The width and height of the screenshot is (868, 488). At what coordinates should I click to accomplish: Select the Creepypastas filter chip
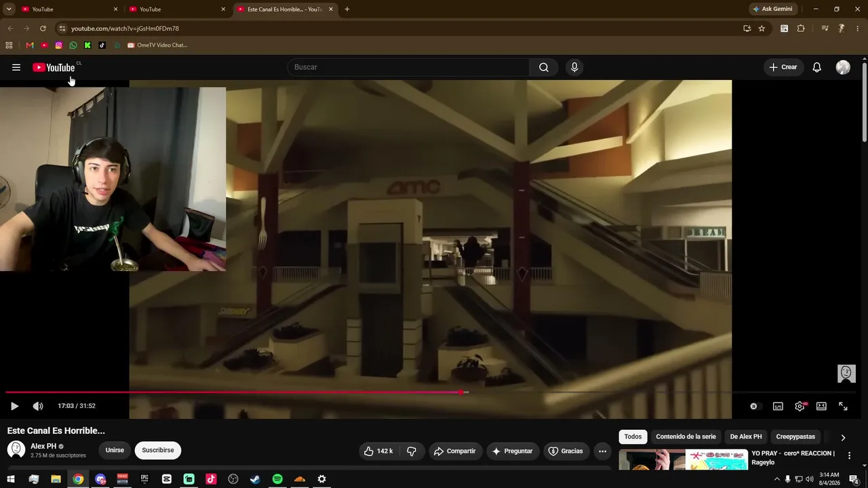click(x=795, y=436)
